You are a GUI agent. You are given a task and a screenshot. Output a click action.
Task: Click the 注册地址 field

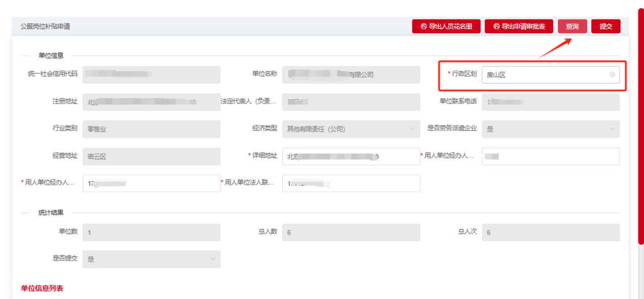click(151, 102)
